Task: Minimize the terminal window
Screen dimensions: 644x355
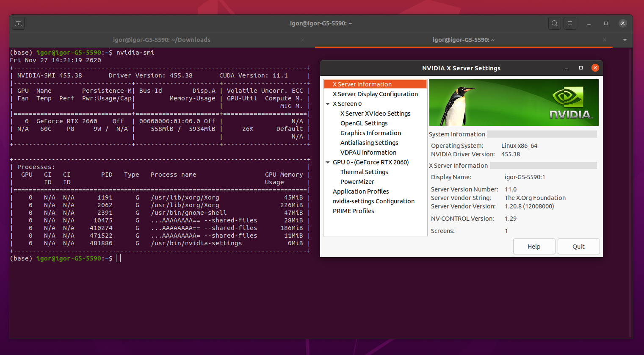Action: click(589, 23)
